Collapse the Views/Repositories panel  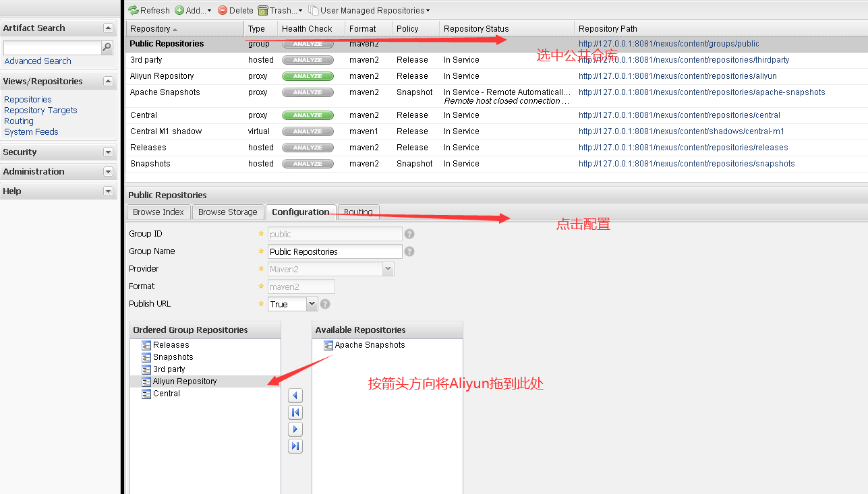point(108,82)
